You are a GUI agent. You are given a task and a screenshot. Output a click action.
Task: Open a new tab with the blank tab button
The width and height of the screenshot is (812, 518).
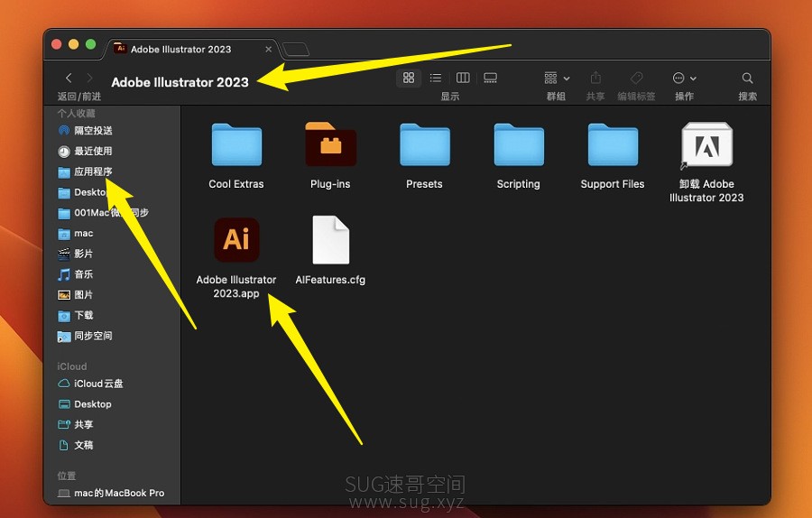click(x=296, y=50)
